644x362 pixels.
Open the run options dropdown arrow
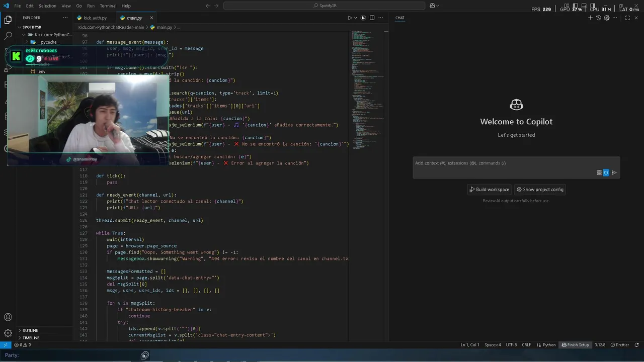pyautogui.click(x=356, y=18)
